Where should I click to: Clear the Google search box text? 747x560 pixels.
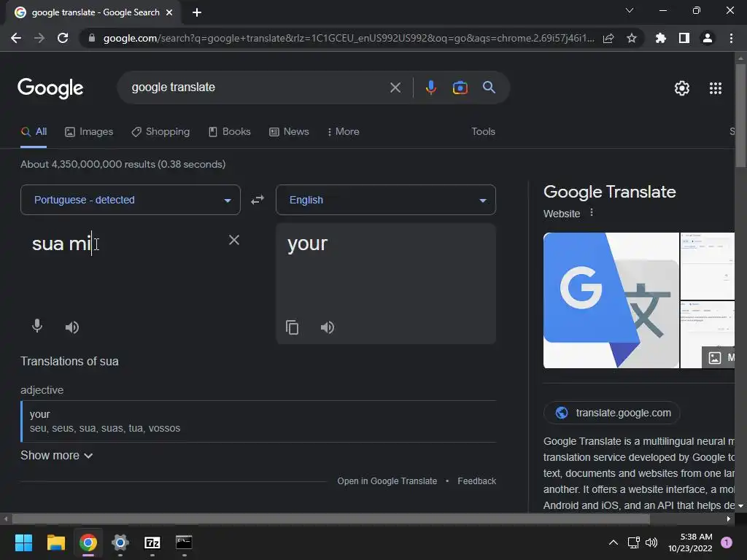tap(395, 87)
